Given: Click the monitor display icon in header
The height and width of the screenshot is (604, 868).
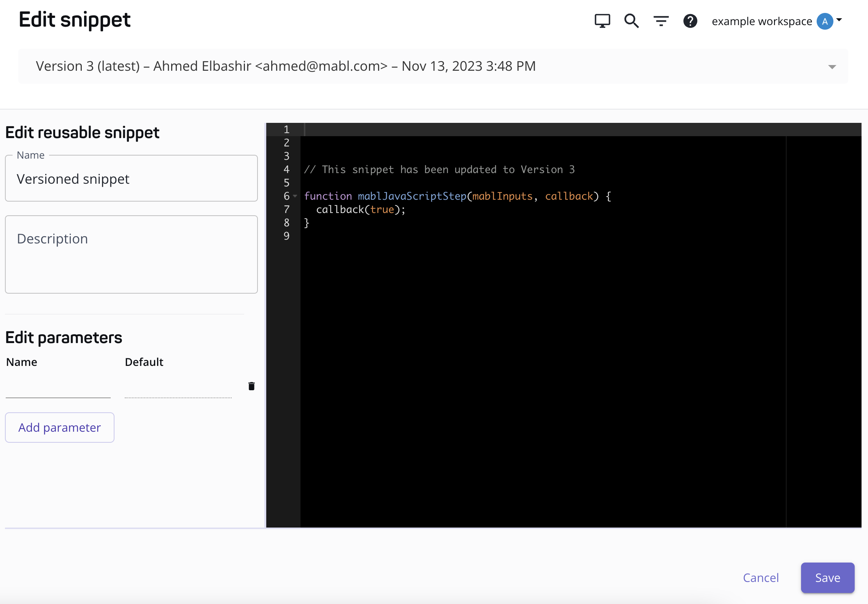Looking at the screenshot, I should (602, 21).
